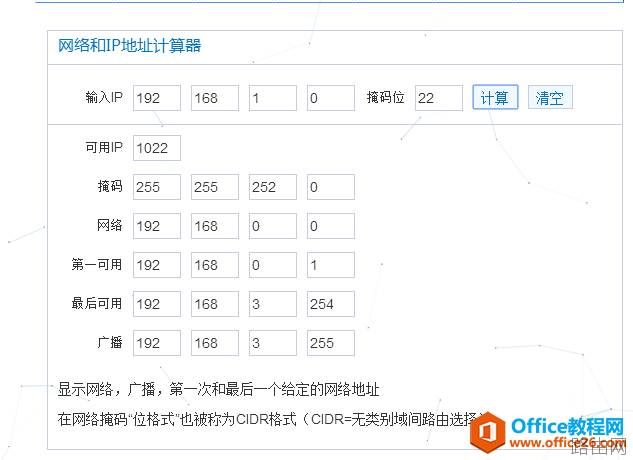
Task: Select the second 最后可用 octet field showing 168
Action: tap(215, 304)
